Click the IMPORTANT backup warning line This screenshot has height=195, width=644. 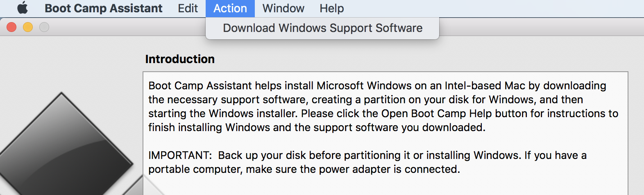coord(367,155)
